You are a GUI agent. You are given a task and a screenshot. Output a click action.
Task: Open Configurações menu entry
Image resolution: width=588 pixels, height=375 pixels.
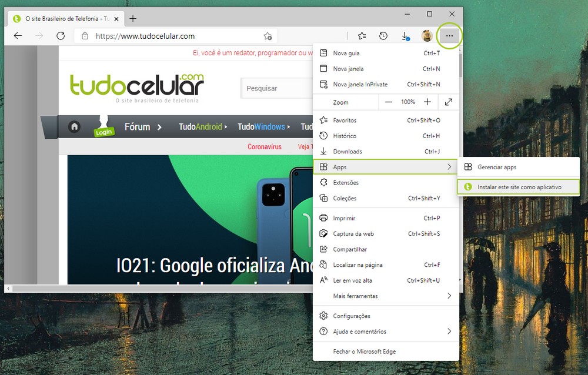tap(386, 316)
